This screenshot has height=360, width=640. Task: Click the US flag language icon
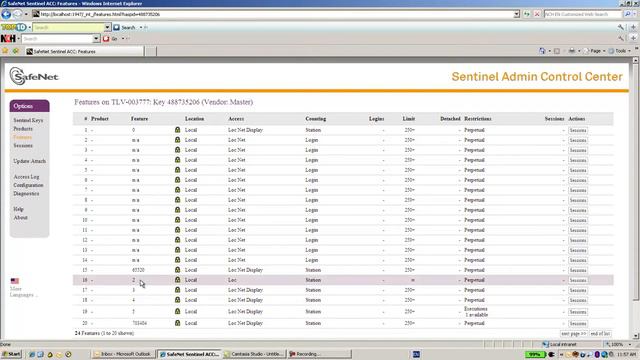tap(15, 281)
